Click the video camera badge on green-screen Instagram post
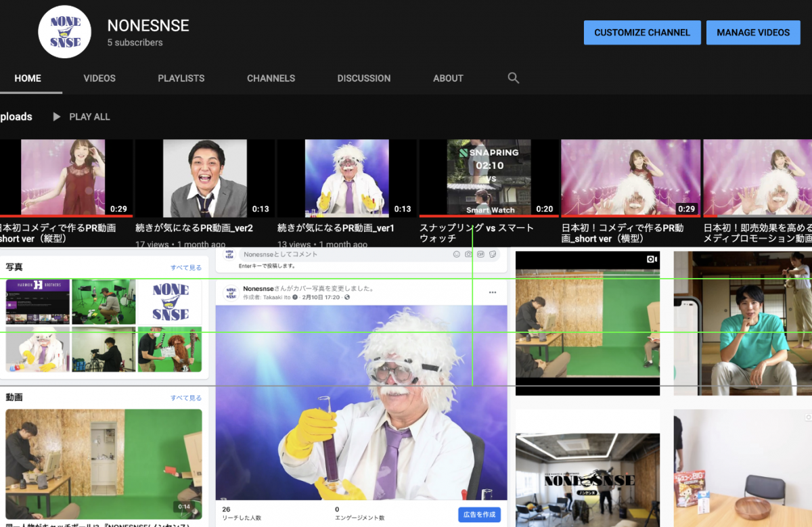Screen dimensions: 812x527 click(x=652, y=259)
